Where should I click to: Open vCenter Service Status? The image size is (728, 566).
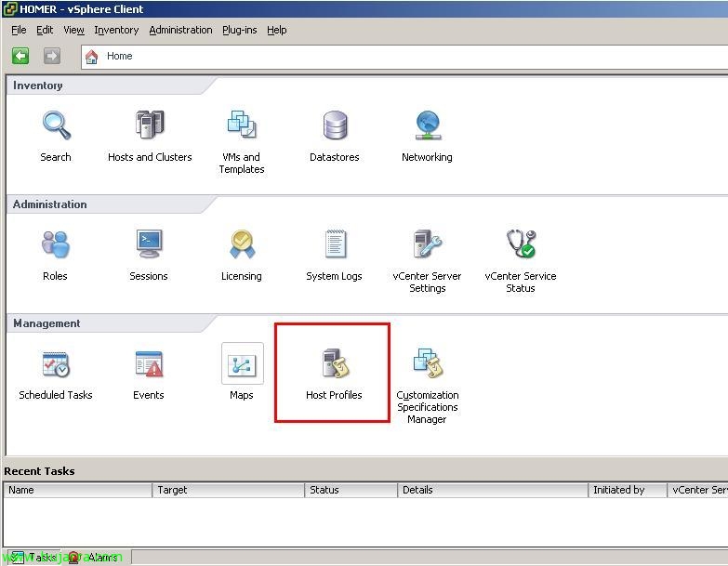(521, 244)
